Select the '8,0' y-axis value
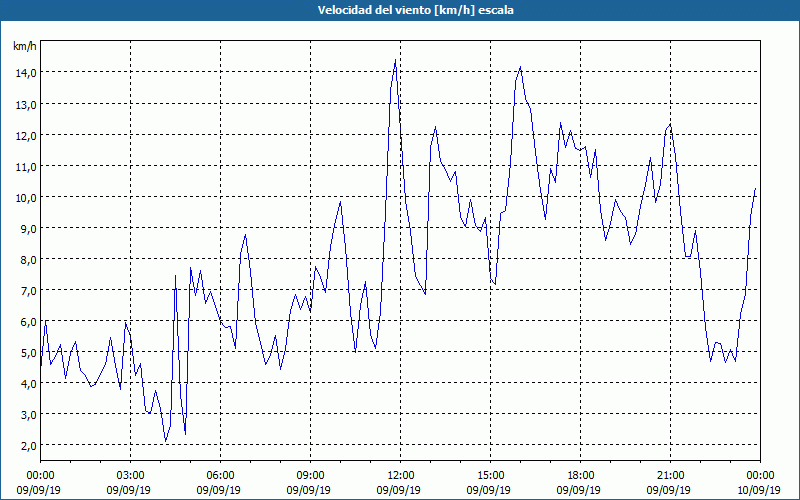 (28, 260)
